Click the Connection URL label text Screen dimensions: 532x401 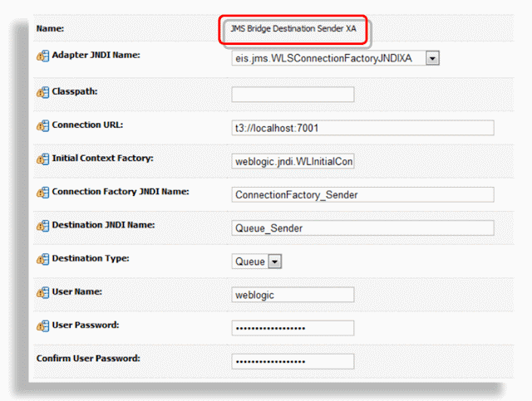pos(87,125)
